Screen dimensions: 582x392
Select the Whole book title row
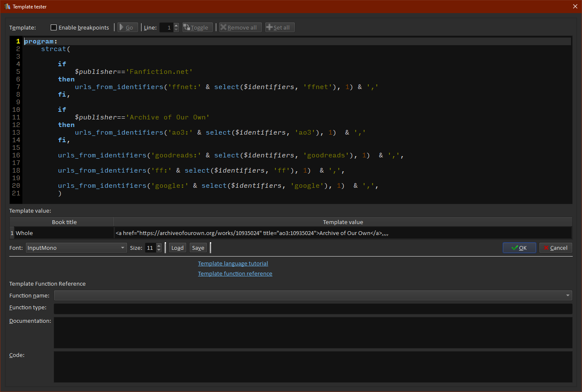tap(63, 233)
